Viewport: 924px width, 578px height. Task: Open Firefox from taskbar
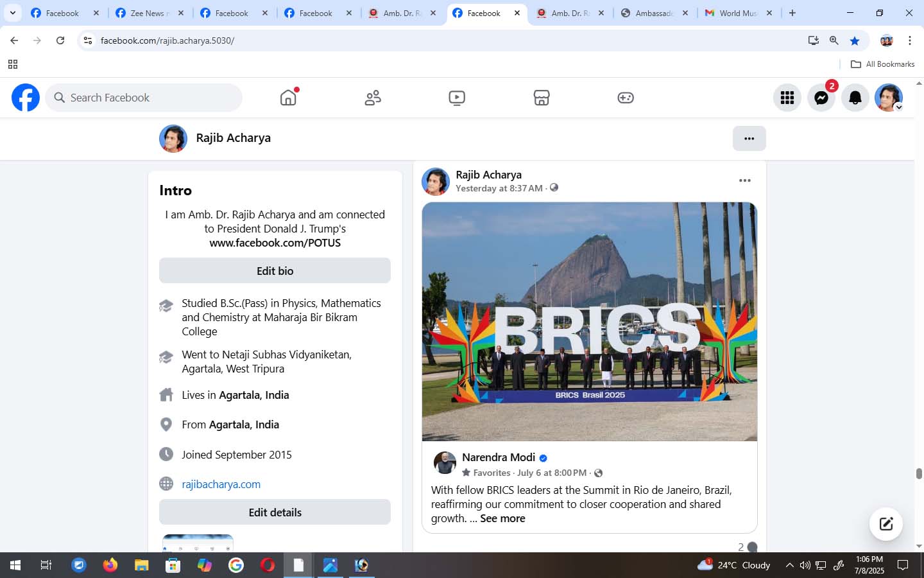click(x=110, y=565)
